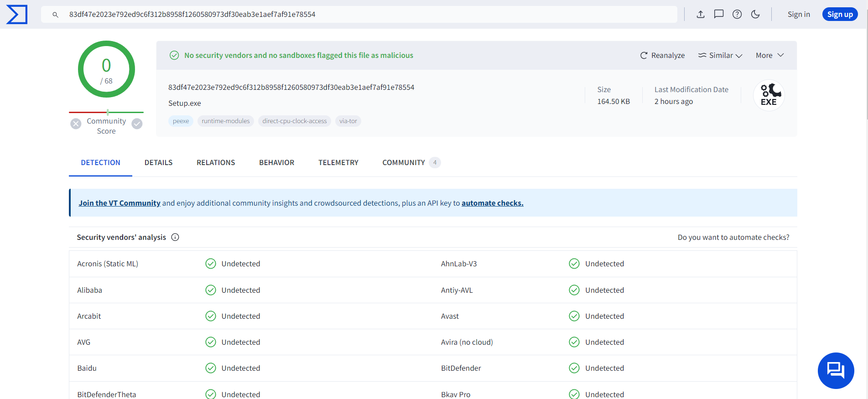The image size is (868, 399).
Task: Vote negative on community score (X)
Action: 76,124
